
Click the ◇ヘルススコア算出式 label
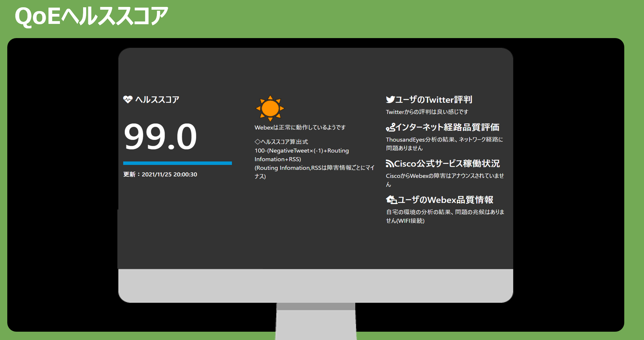[x=281, y=142]
